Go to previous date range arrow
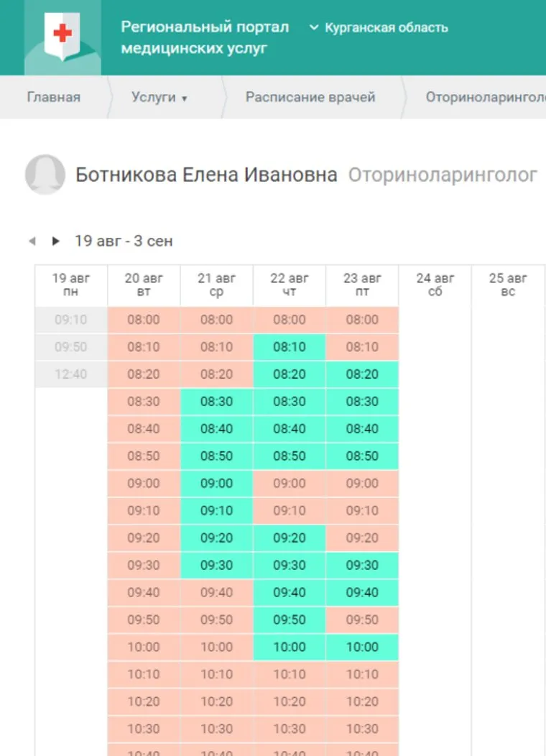The height and width of the screenshot is (756, 546). tap(32, 241)
